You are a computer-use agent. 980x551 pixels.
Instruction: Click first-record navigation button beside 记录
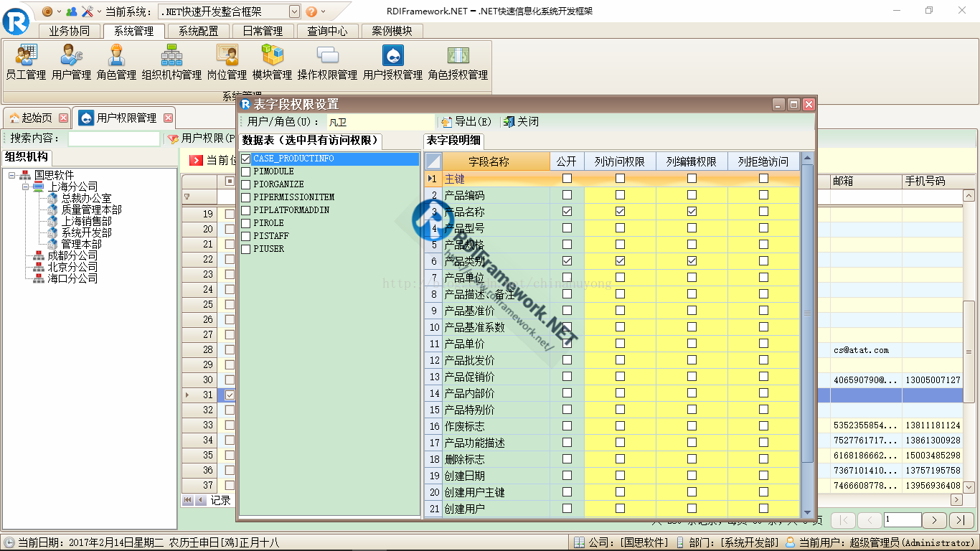coord(188,500)
